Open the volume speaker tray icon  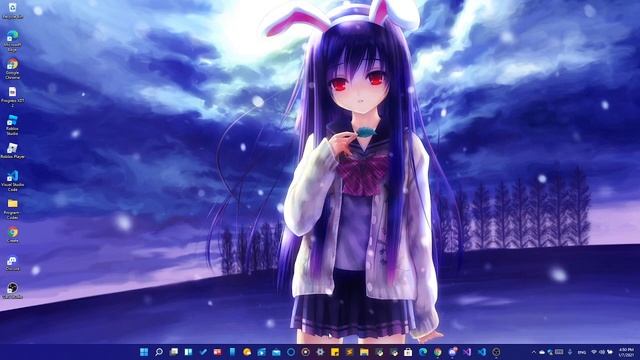click(602, 352)
